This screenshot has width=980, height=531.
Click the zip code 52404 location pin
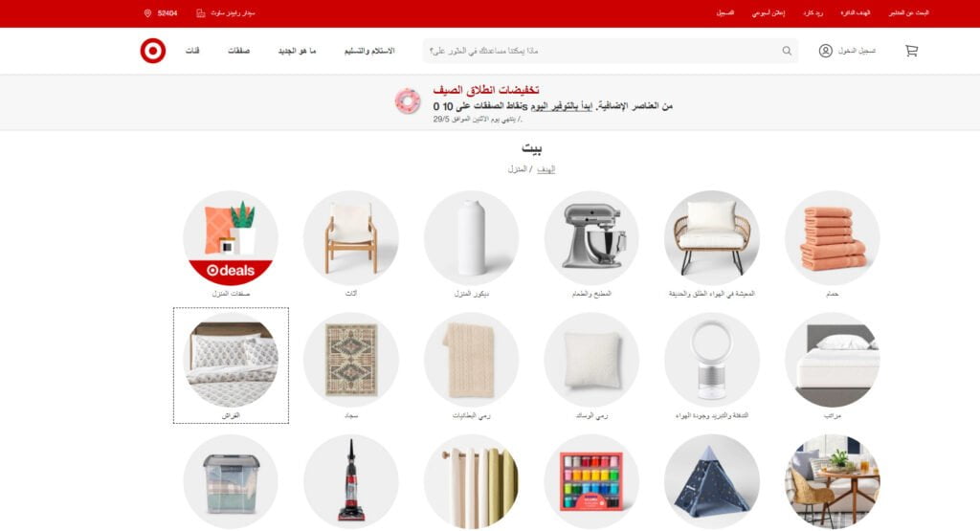[147, 13]
